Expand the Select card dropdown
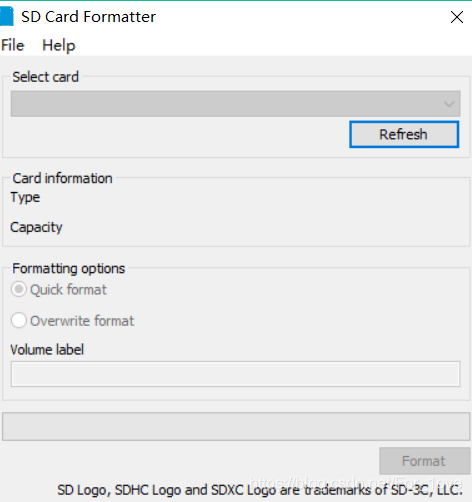 pyautogui.click(x=235, y=104)
